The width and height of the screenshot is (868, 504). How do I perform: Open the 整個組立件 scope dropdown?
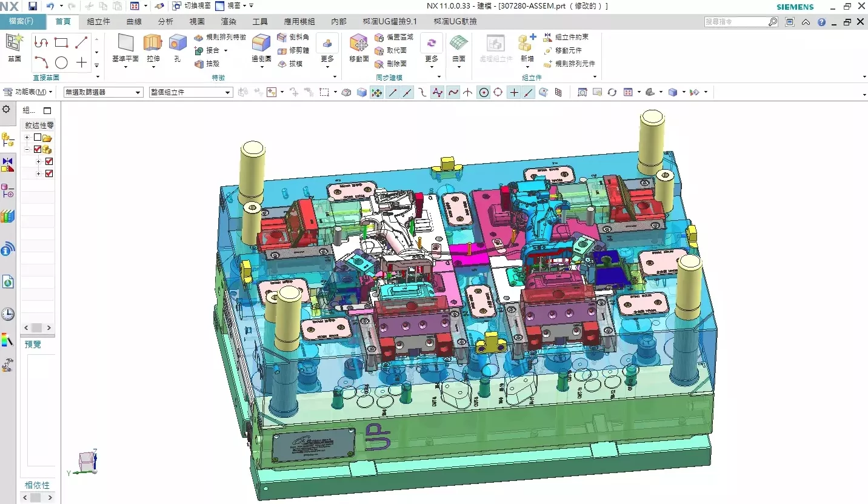(191, 92)
